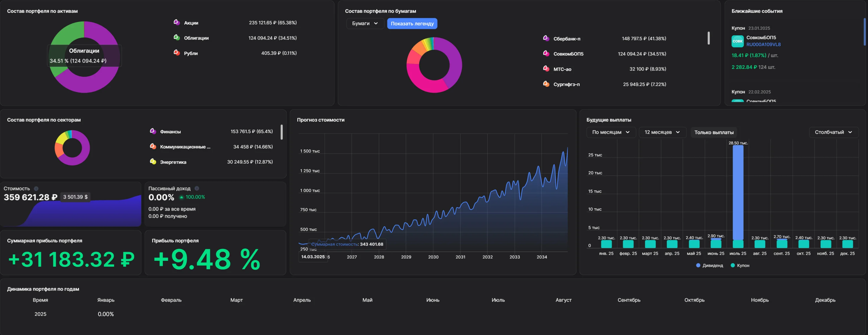The height and width of the screenshot is (335, 868).
Task: Click the 359 621.28 ₽ portfolio value
Action: (30, 197)
